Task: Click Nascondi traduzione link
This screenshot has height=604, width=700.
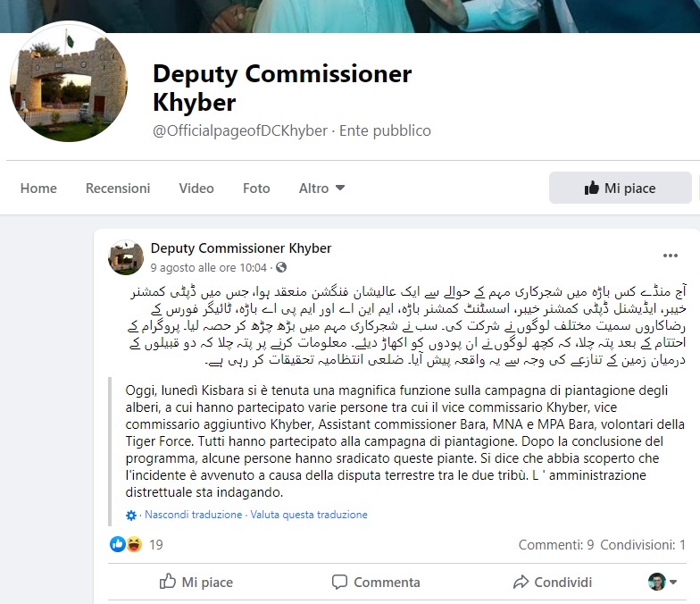Action: (x=193, y=515)
